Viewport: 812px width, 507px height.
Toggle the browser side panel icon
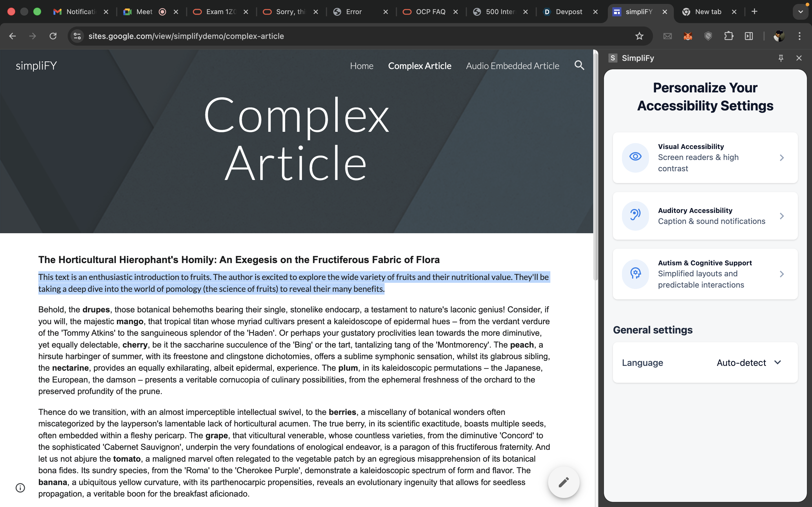coord(749,36)
